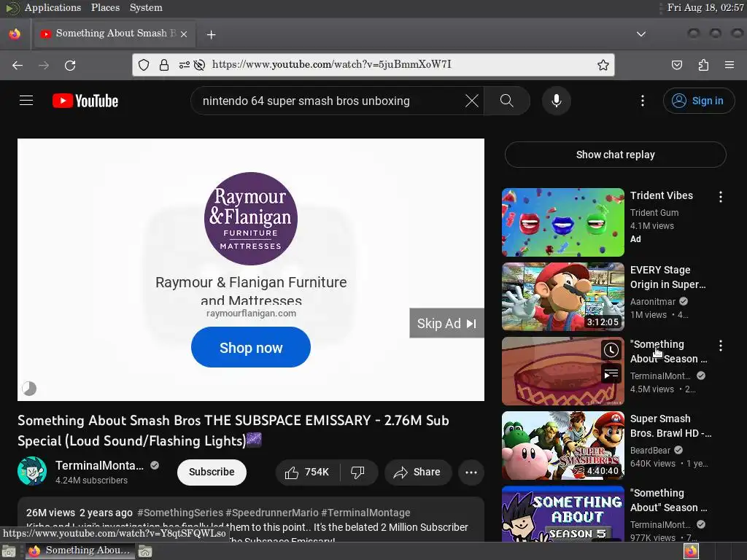Open a new tab with plus button
Viewport: 747px width, 560px height.
[x=211, y=34]
